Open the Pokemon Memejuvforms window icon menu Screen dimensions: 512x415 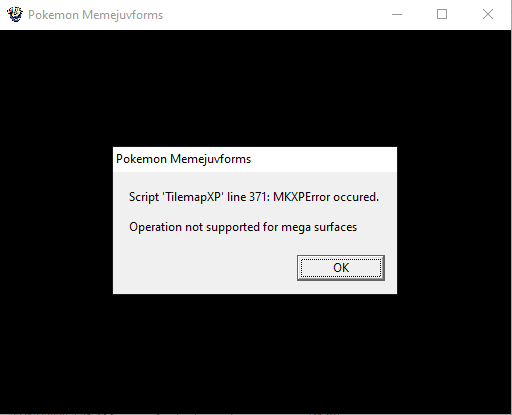tap(15, 15)
